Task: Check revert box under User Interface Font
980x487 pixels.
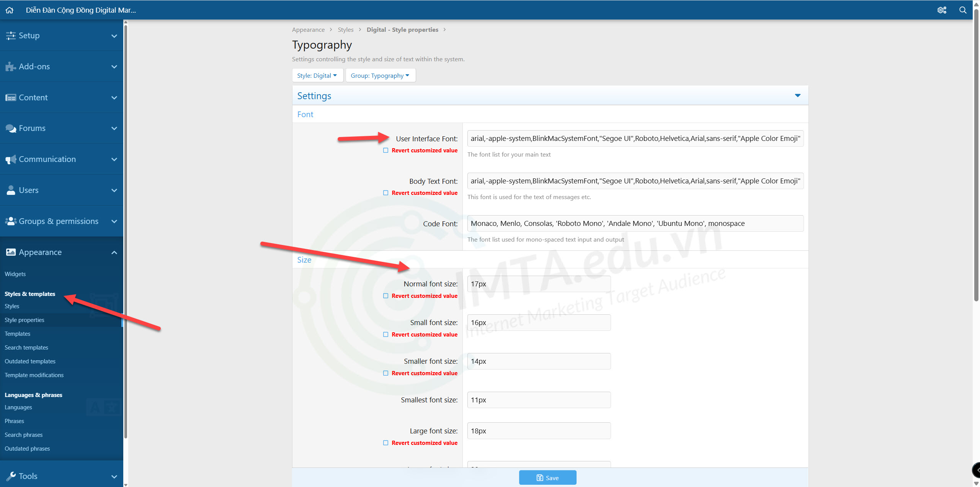Action: click(x=385, y=150)
